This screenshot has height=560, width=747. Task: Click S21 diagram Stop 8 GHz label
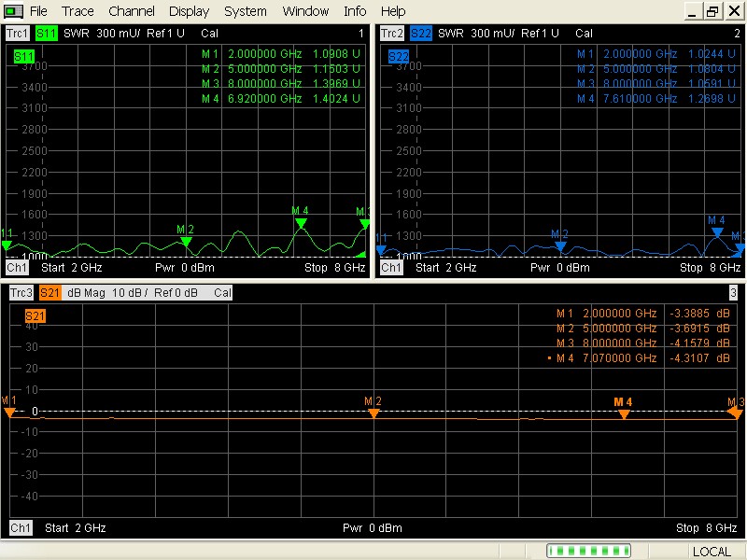[707, 527]
